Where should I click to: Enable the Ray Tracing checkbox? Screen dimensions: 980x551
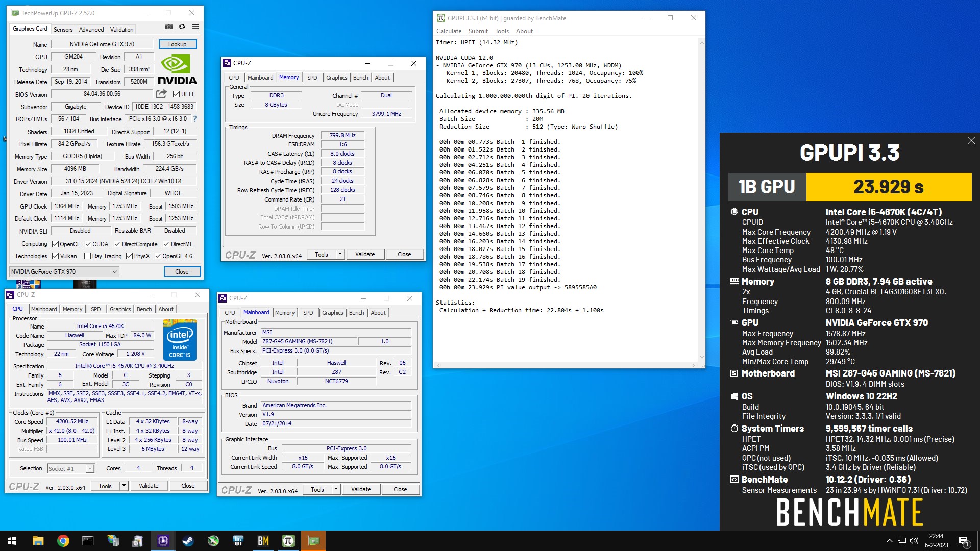pyautogui.click(x=88, y=256)
